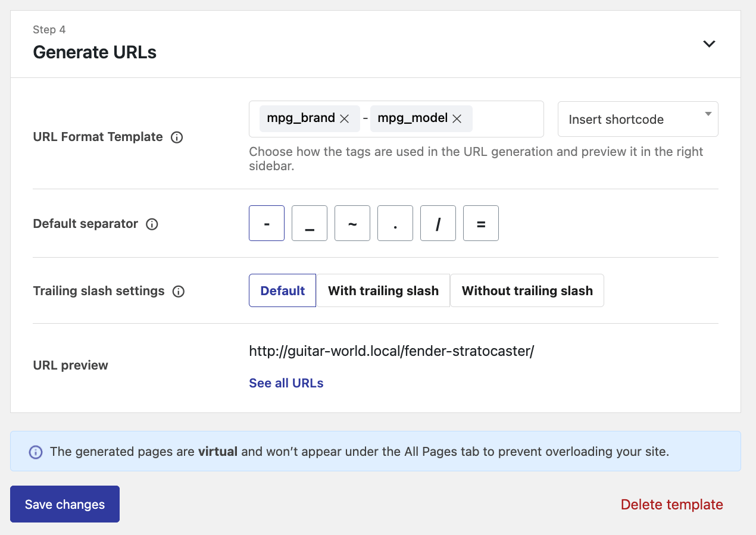Click info icon beside Trailing slash settings
This screenshot has width=756, height=535.
click(179, 292)
